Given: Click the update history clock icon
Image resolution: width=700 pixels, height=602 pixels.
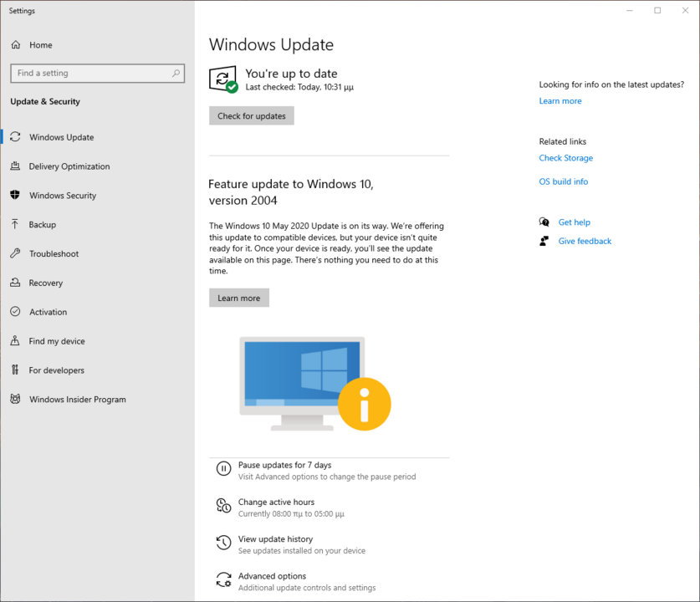Looking at the screenshot, I should [223, 543].
